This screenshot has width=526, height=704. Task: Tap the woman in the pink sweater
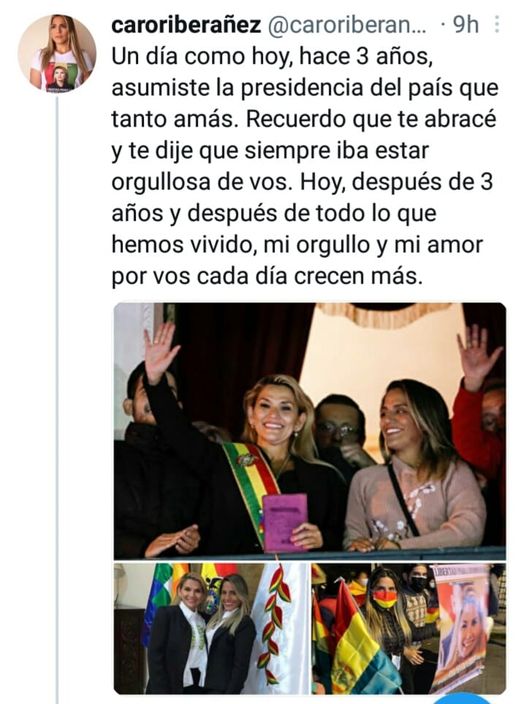pyautogui.click(x=415, y=467)
